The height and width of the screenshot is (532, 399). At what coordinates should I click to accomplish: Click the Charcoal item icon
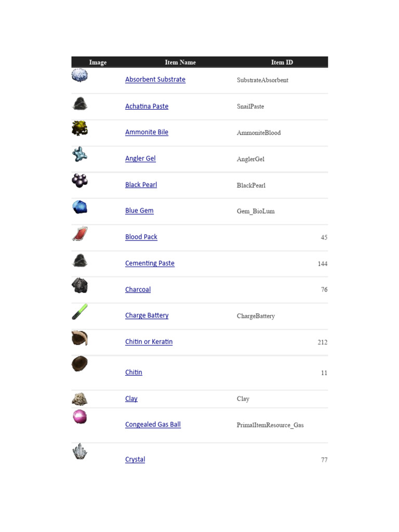[79, 285]
